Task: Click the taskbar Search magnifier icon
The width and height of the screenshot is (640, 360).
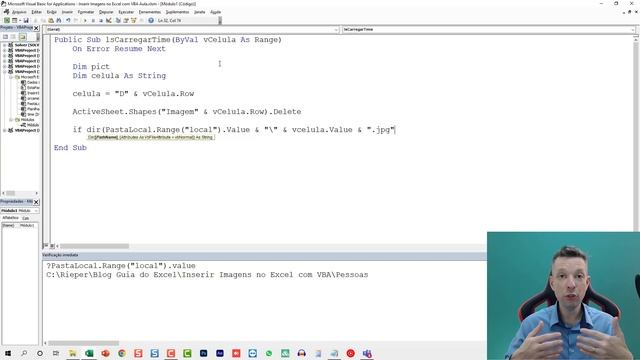Action: 24,353
